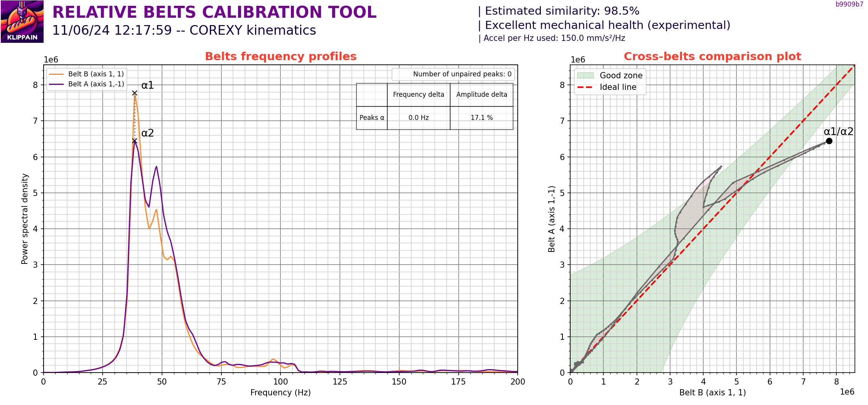Click the 'Cross-belts comparison plot' title
The image size is (868, 405).
712,56
